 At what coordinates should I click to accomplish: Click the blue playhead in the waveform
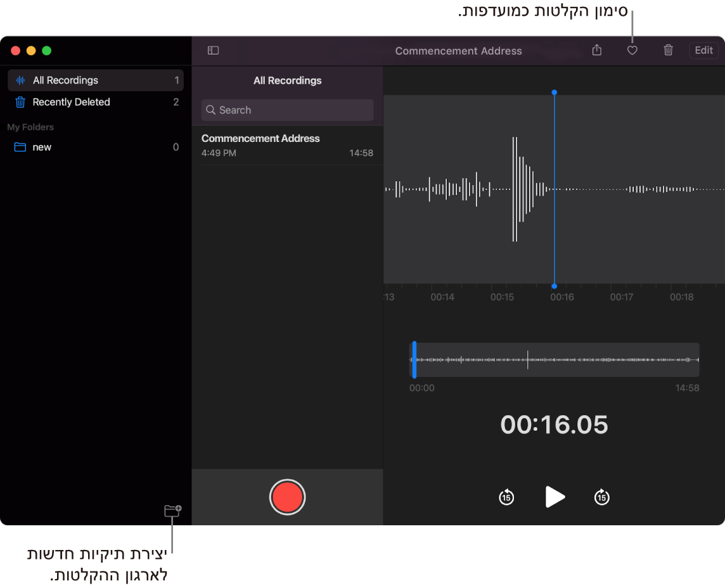pos(555,189)
